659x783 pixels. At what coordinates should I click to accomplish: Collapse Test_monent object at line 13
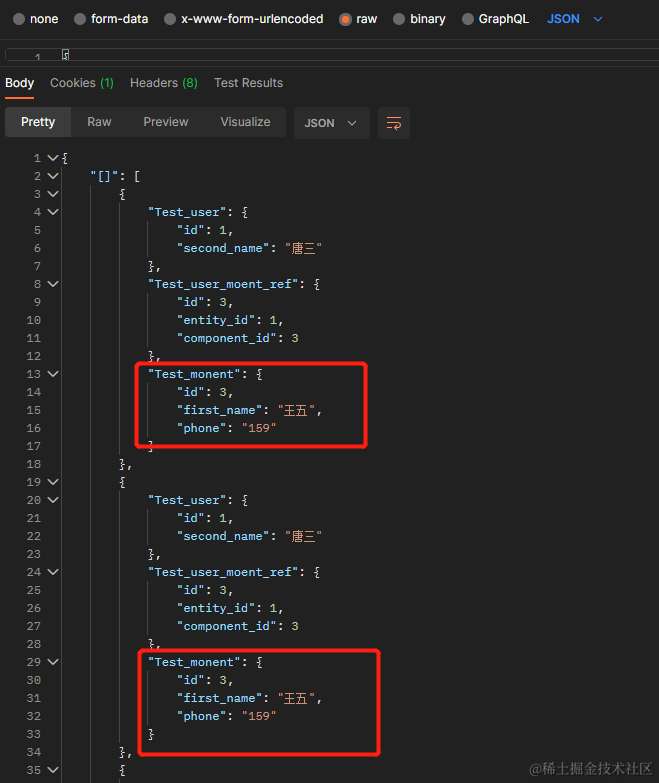point(53,374)
